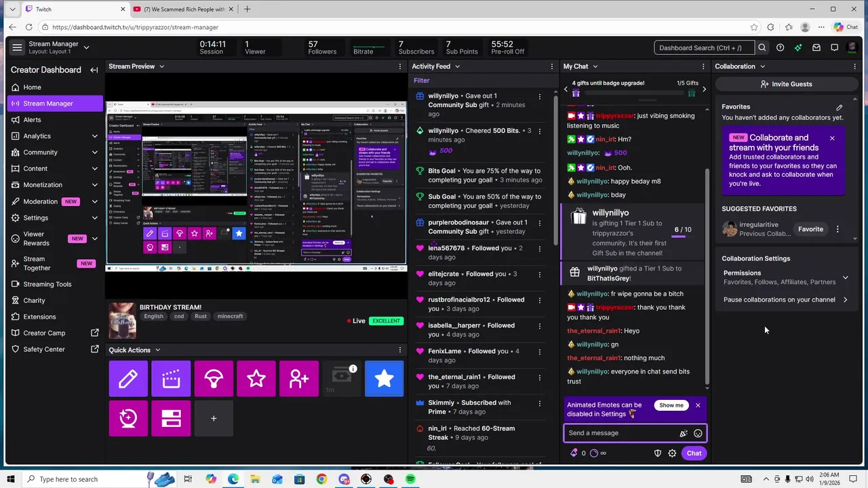The height and width of the screenshot is (488, 868).
Task: Open the shield moderation icon under chat
Action: pos(657,453)
